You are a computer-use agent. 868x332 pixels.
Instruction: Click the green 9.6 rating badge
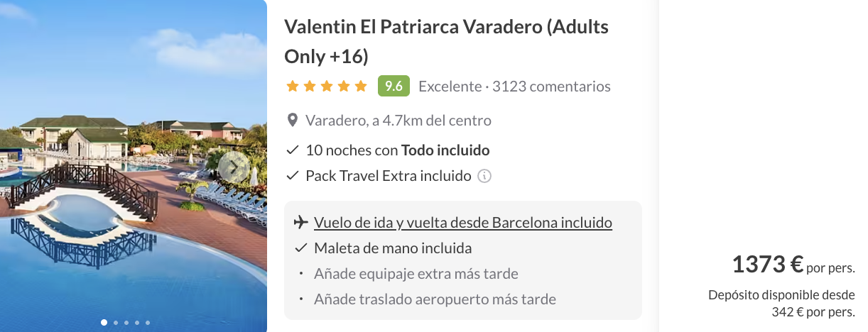pyautogui.click(x=394, y=87)
